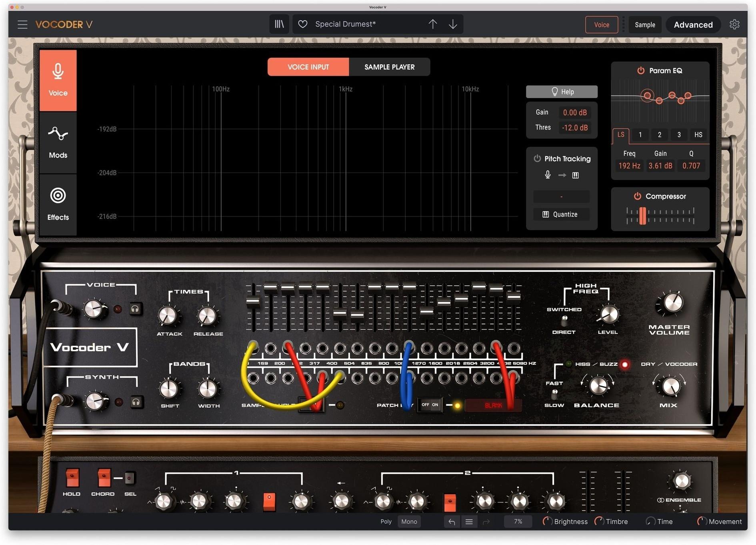This screenshot has width=756, height=545.
Task: Select the VOICE INPUT tab
Action: 308,67
